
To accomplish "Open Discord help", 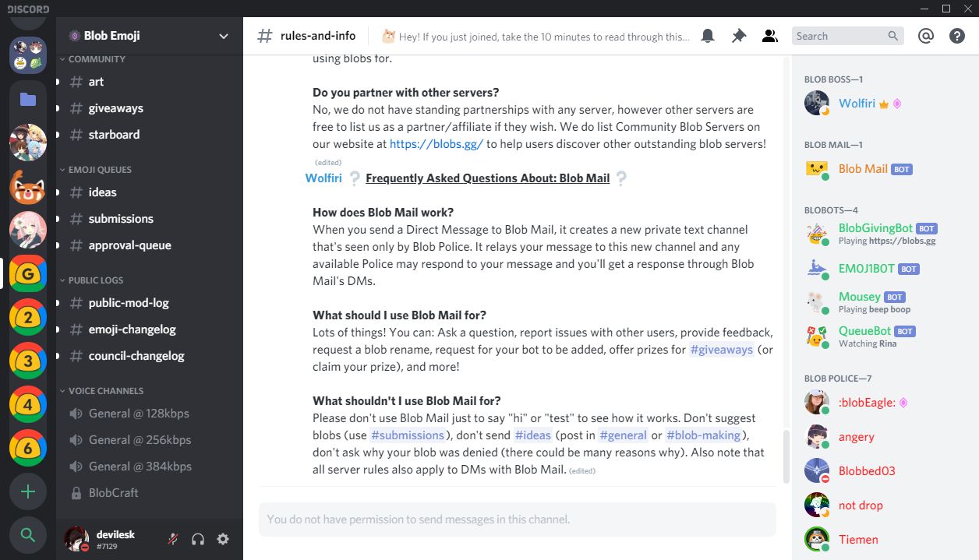I will click(956, 35).
